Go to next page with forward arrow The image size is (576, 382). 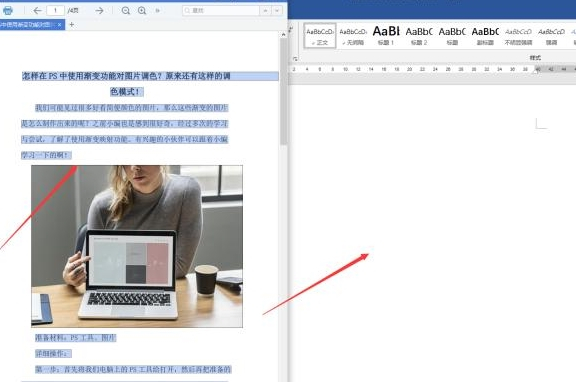[99, 11]
